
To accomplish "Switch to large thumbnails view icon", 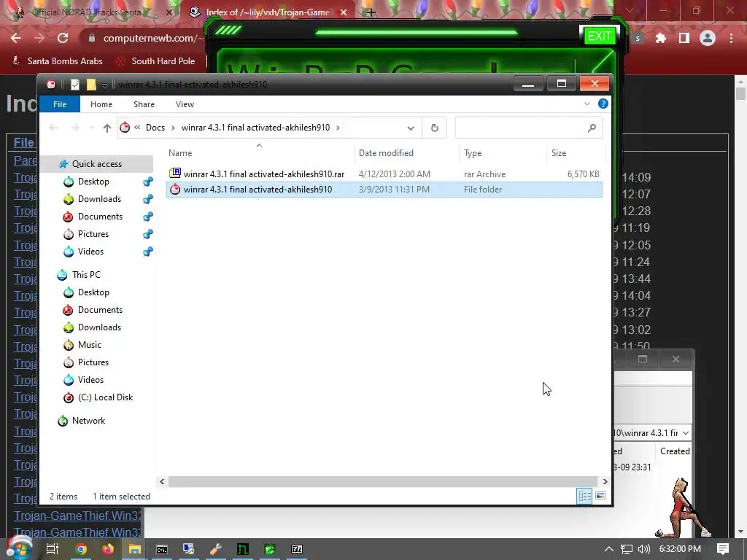I will pyautogui.click(x=600, y=496).
